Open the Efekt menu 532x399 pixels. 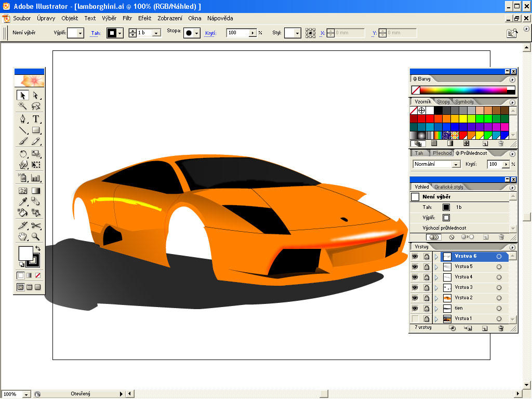pyautogui.click(x=144, y=18)
